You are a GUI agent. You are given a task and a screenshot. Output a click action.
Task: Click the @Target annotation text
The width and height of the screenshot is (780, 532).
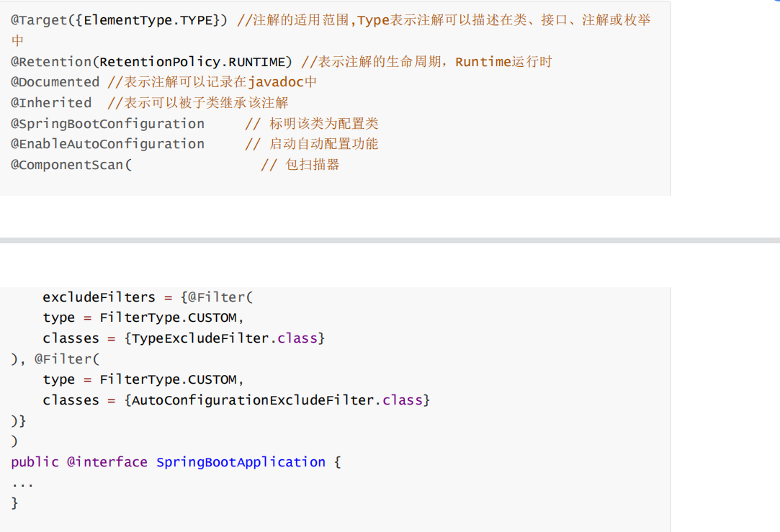point(38,20)
